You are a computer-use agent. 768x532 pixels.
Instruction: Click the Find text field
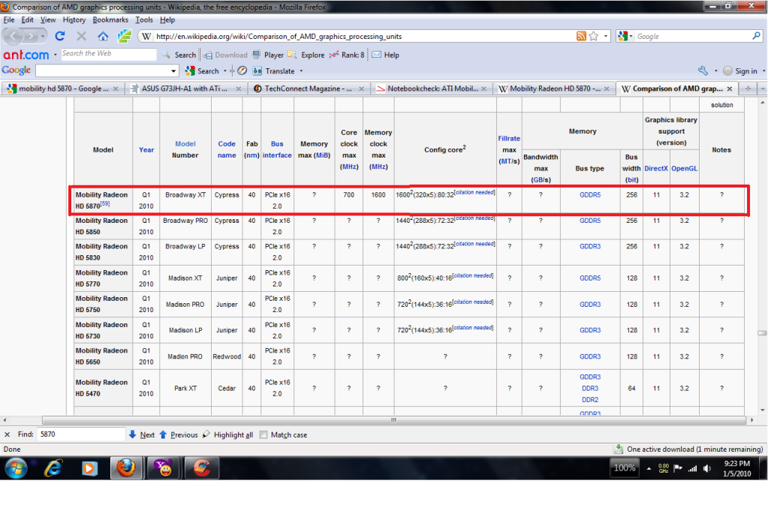pos(81,434)
